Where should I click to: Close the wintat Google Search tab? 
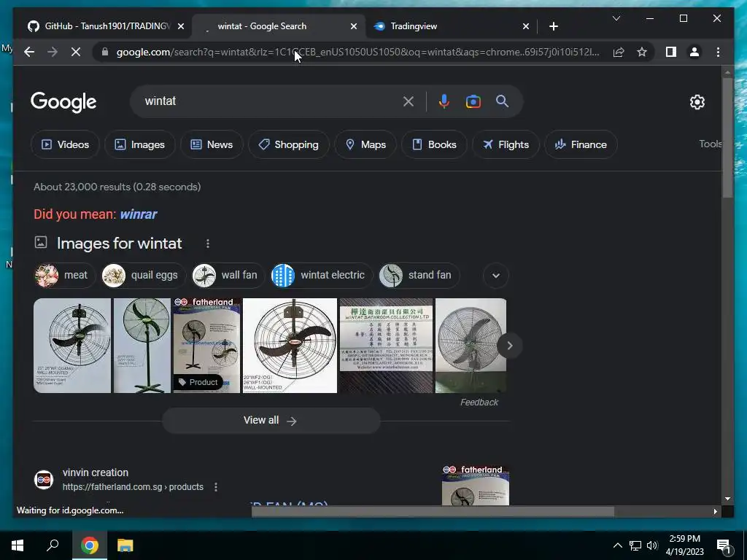click(x=354, y=26)
